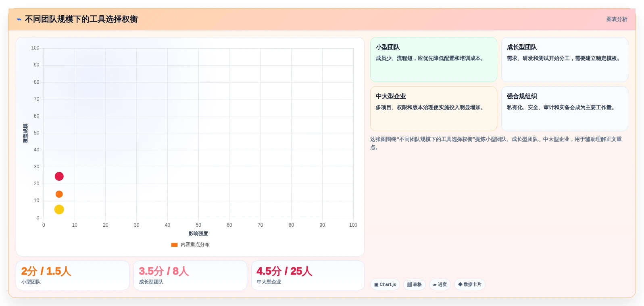Toggle the 内容重点分布 legend item
Image resolution: width=644 pixels, height=306 pixels.
pos(190,244)
